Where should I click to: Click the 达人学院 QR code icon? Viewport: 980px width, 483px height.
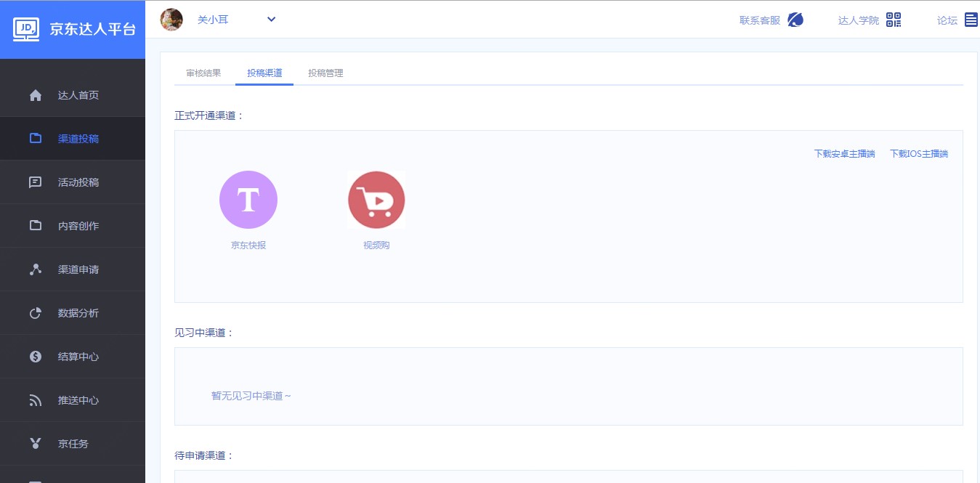[x=894, y=20]
